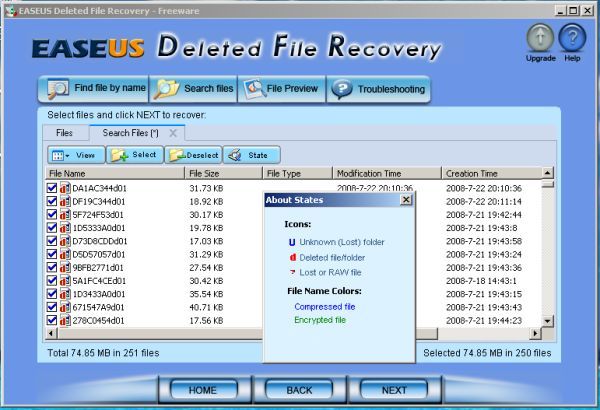Click the Deselect button
The height and width of the screenshot is (410, 600).
(193, 155)
